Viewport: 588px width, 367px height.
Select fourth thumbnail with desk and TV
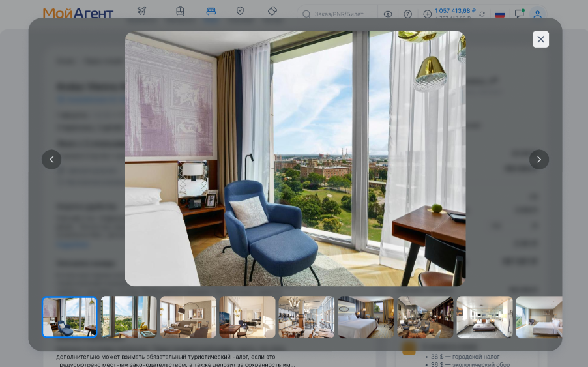[247, 317]
